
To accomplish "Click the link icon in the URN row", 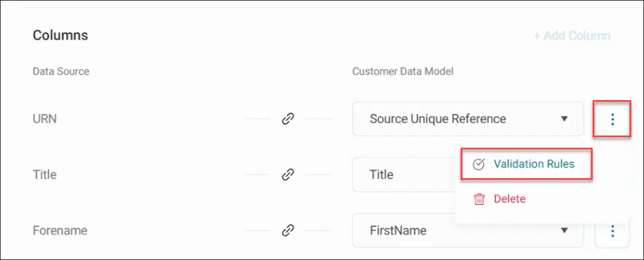I will pyautogui.click(x=288, y=119).
